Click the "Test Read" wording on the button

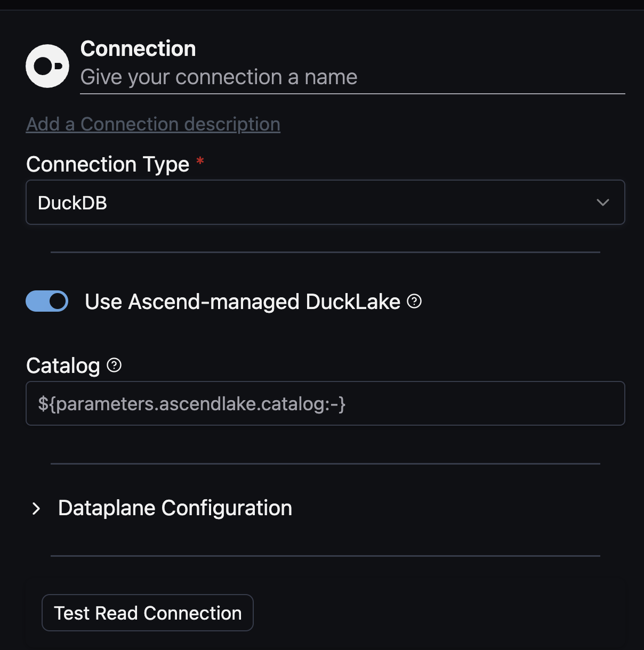click(96, 613)
